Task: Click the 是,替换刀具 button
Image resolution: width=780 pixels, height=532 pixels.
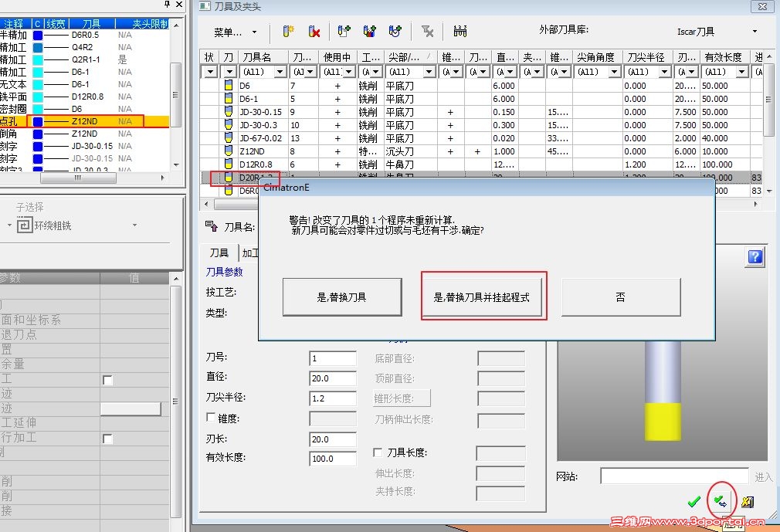Action: tap(342, 297)
